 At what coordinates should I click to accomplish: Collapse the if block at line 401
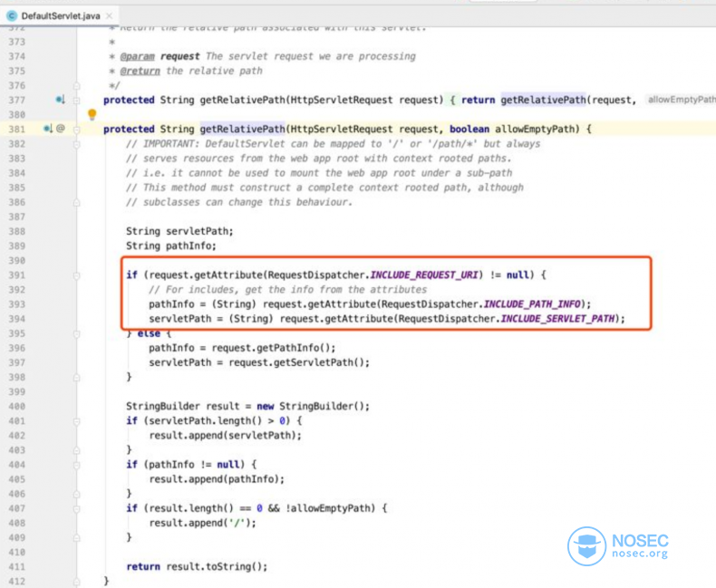click(77, 421)
